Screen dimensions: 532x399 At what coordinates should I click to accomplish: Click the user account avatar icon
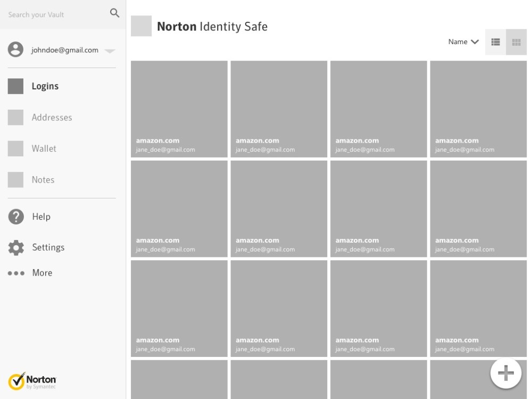coord(15,49)
